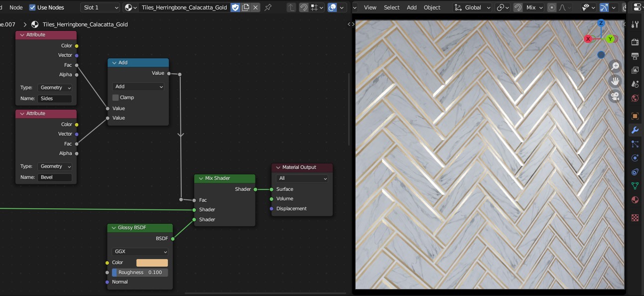Pin the node editor with the pin icon
The image size is (644, 296).
point(268,7)
